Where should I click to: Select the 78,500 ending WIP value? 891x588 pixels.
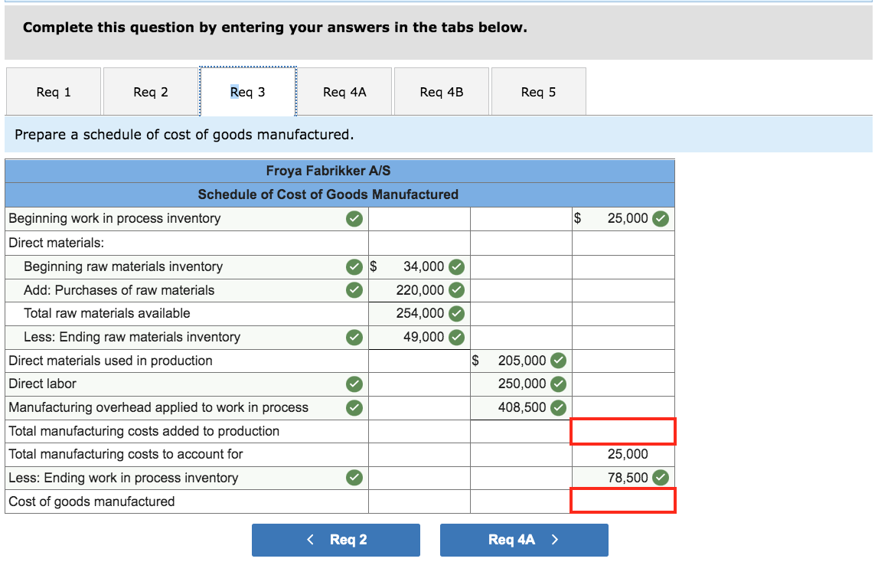click(628, 478)
